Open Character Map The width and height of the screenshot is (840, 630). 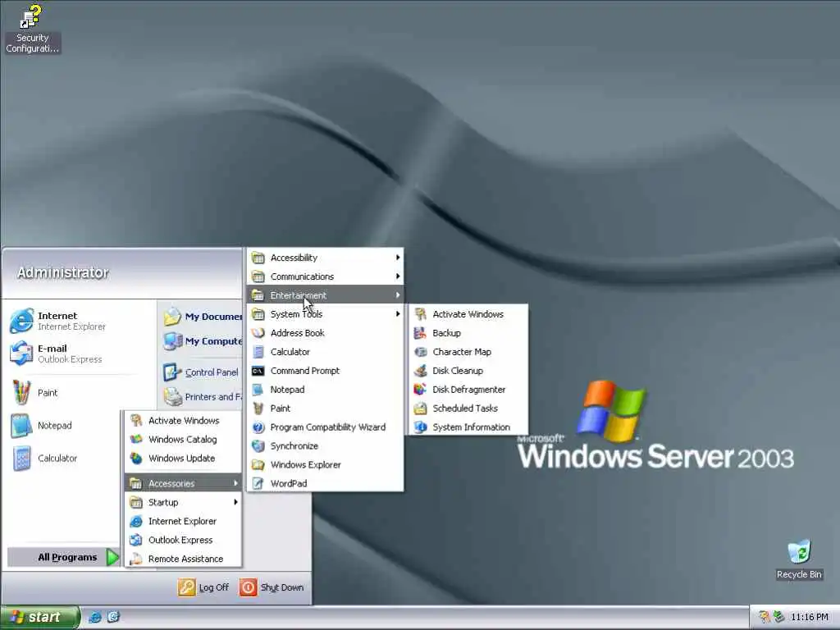468,351
